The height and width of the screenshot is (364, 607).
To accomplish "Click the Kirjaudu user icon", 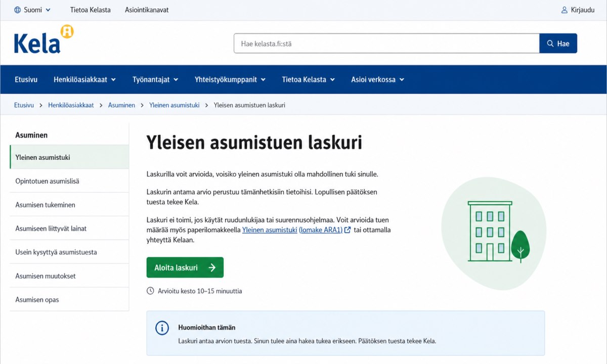I will 565,10.
